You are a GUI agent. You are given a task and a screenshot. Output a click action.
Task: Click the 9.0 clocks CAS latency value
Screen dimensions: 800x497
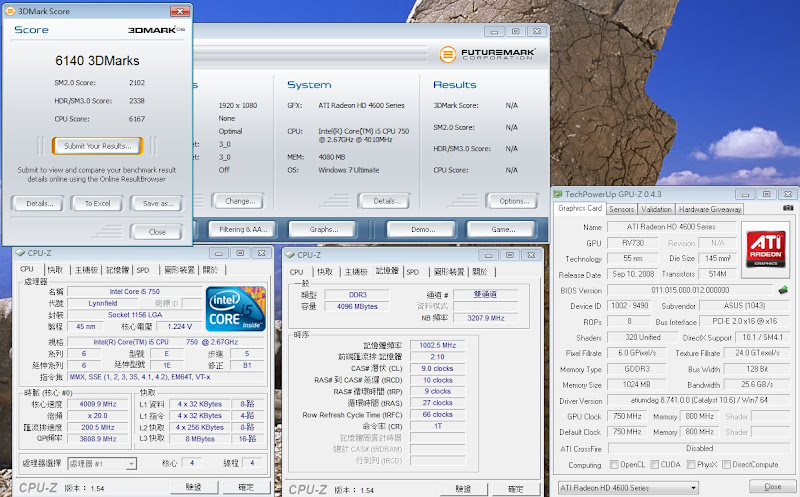[x=437, y=368]
